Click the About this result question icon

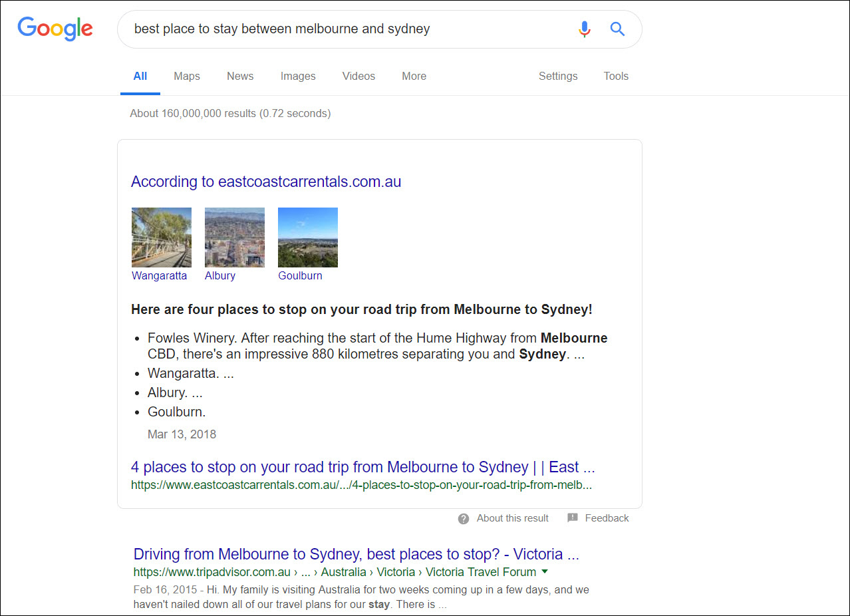click(464, 519)
